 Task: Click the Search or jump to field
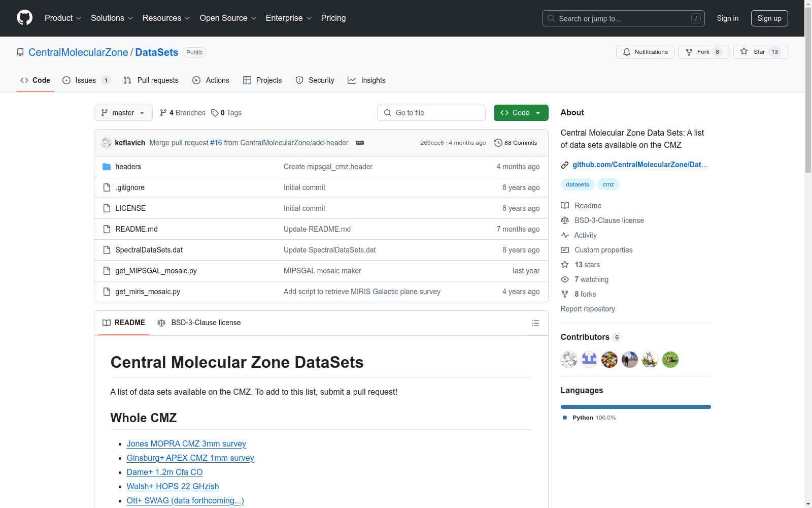(x=624, y=18)
